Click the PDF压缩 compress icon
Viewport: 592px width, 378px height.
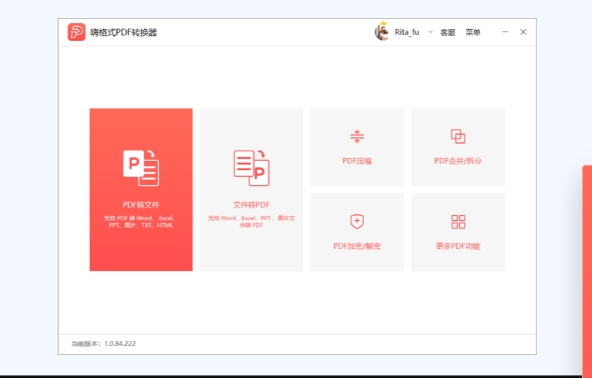tap(357, 136)
